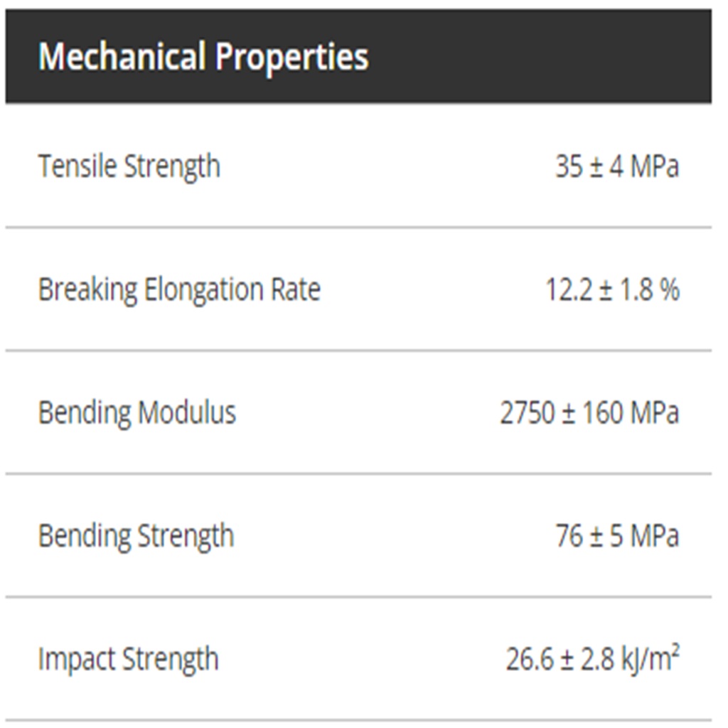This screenshot has height=728, width=728.
Task: Select the Breaking Elongation Rate label
Action: [179, 290]
